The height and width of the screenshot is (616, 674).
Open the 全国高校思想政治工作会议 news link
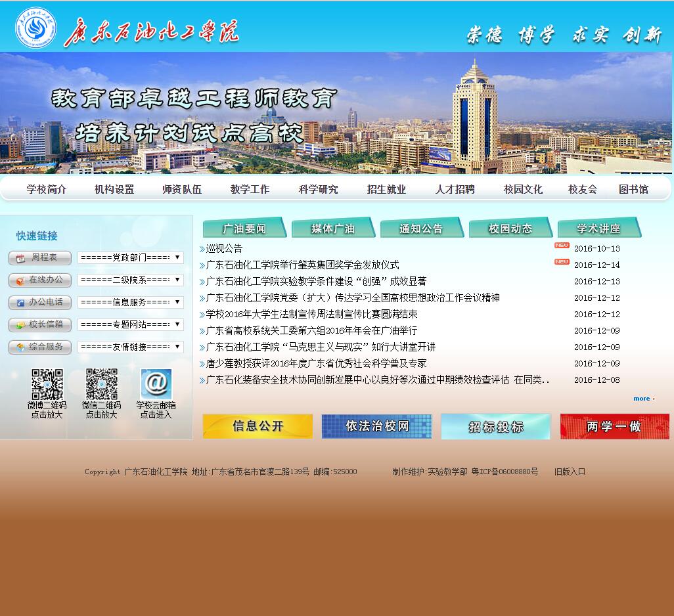click(353, 297)
